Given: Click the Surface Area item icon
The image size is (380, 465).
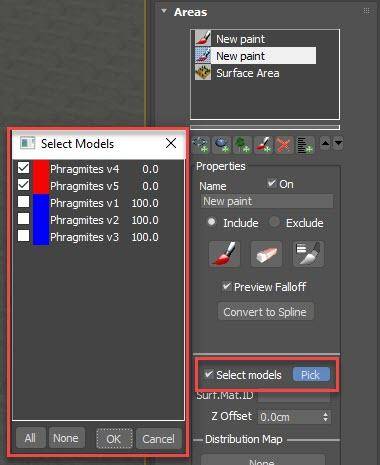Looking at the screenshot, I should click(203, 72).
